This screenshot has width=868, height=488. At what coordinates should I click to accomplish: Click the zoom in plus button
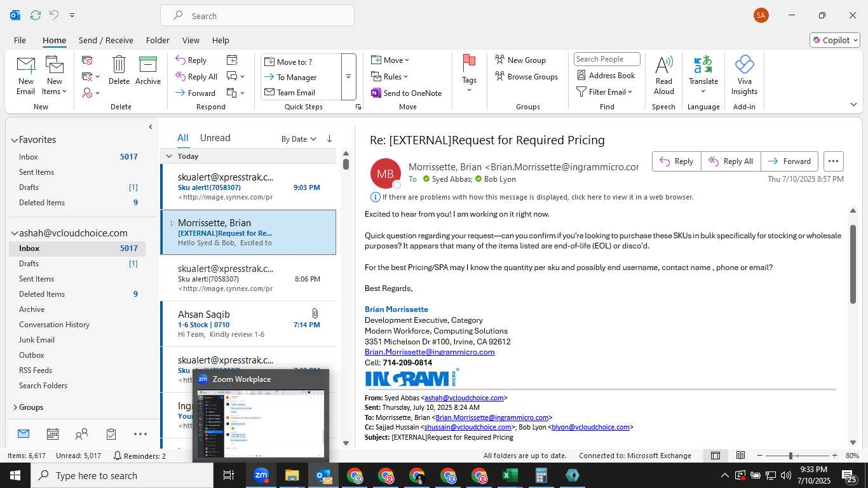833,456
